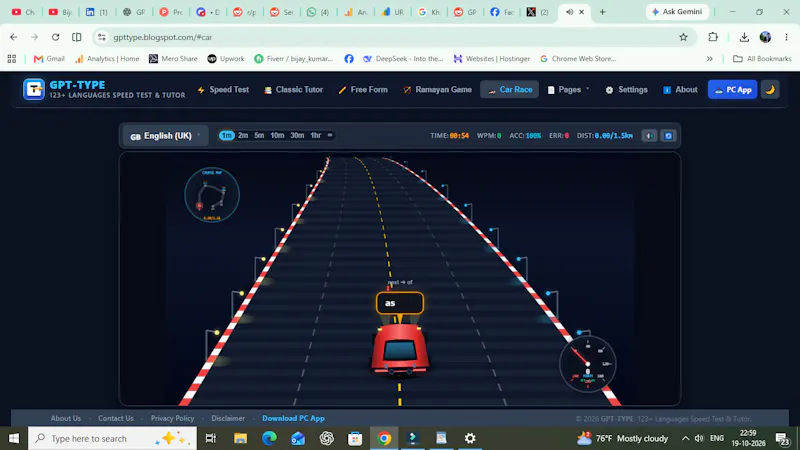
Task: Open the apps grid in bookmarks bar
Action: click(x=12, y=59)
